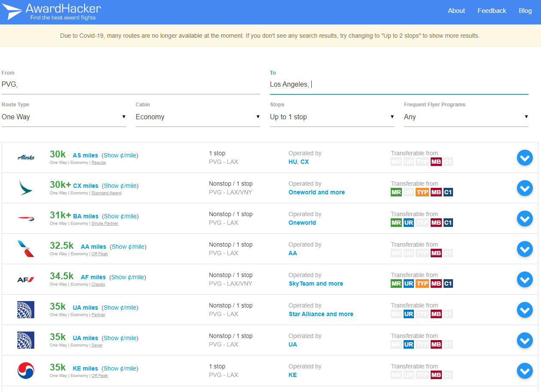Click the United logo in Saver row
The height and width of the screenshot is (392, 541).
26,340
